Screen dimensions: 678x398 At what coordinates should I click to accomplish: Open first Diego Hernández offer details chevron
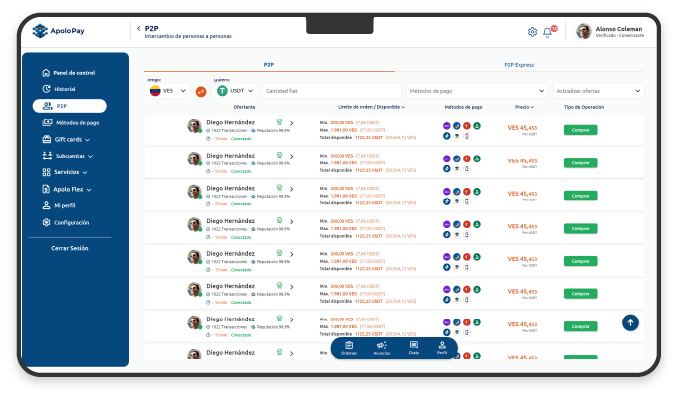[x=291, y=123]
